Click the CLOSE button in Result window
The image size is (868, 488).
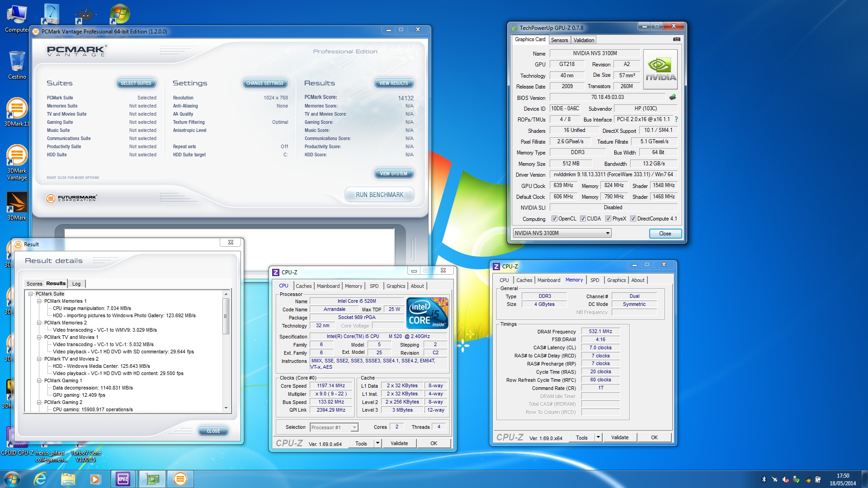(213, 431)
